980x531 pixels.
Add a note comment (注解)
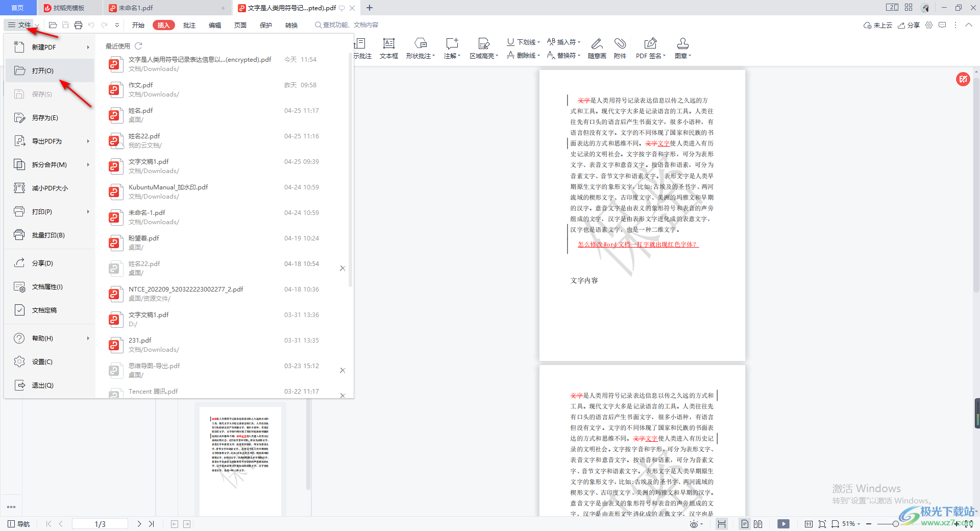[x=452, y=49]
